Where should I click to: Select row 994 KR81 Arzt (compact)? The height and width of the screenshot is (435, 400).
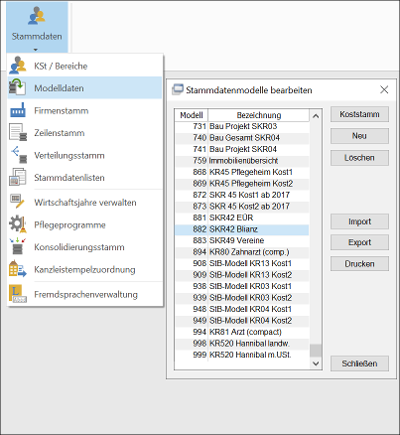[242, 332]
